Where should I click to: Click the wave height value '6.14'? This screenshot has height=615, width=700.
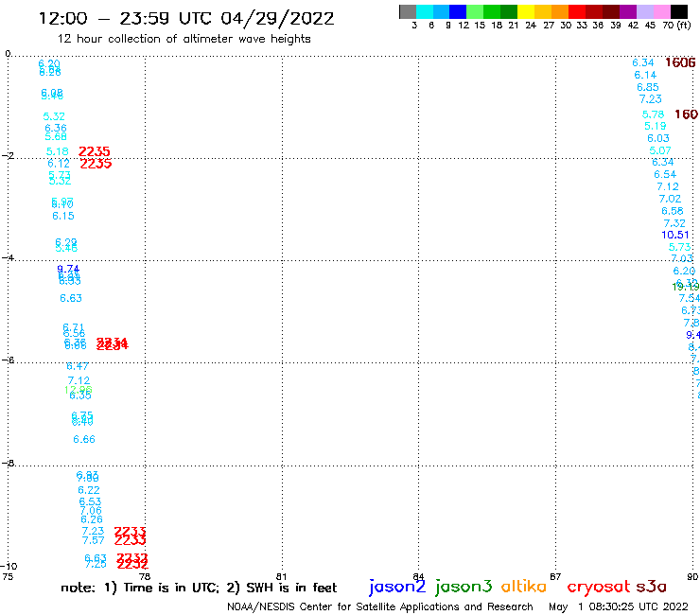point(645,75)
